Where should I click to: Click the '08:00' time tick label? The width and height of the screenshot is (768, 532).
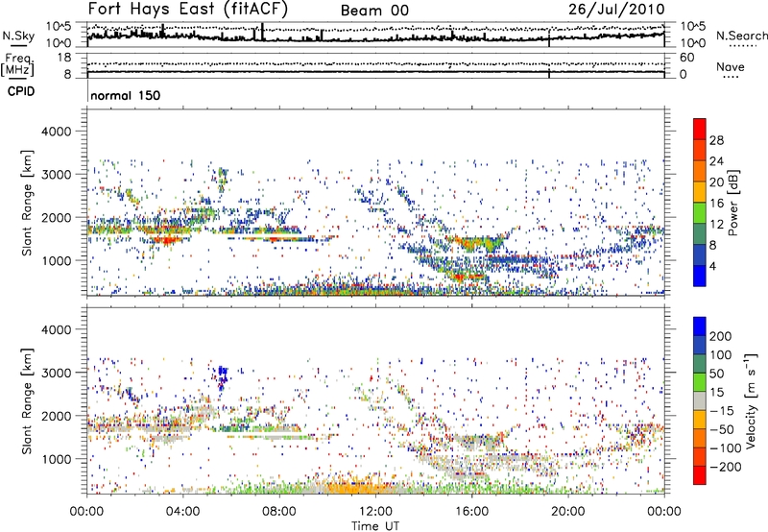pyautogui.click(x=279, y=512)
